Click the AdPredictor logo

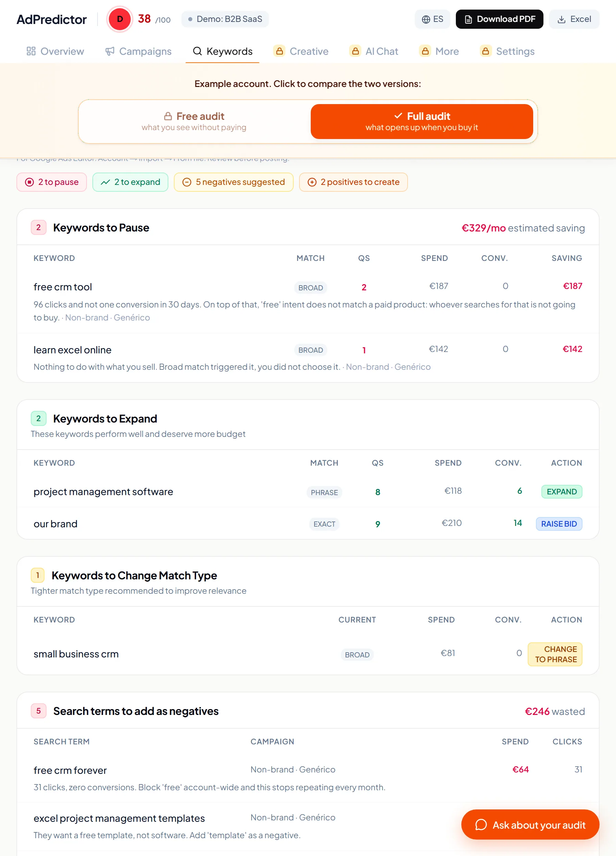52,19
